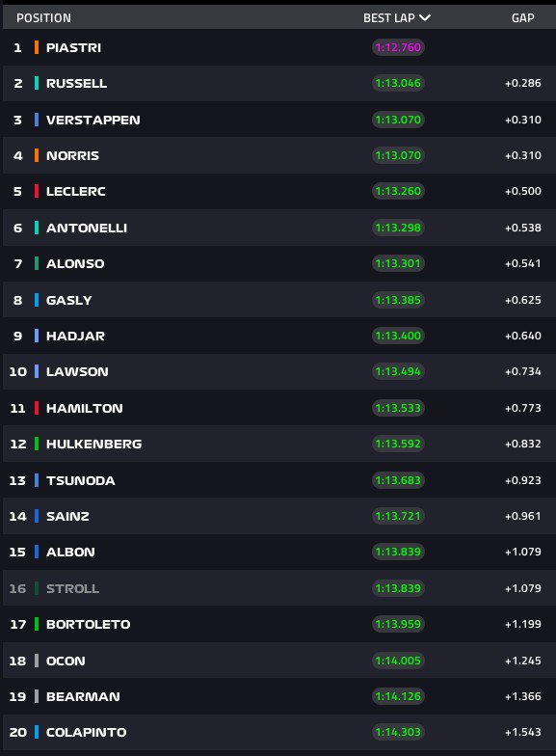The height and width of the screenshot is (756, 556).
Task: Select the greyed-out STROLL row
Action: 279,588
